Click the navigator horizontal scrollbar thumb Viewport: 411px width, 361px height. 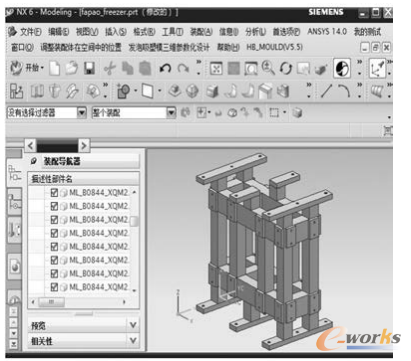tap(52, 302)
